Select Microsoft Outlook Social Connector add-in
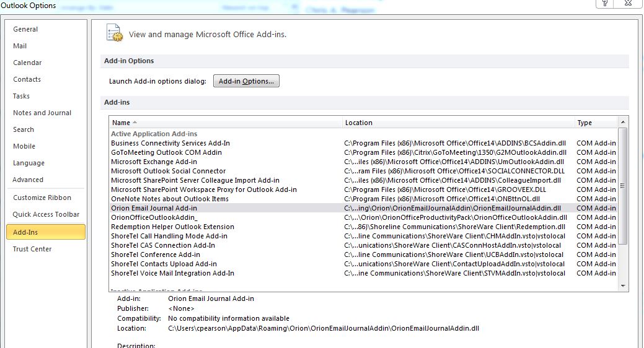Viewport: 644px width, 348px height. pos(168,171)
